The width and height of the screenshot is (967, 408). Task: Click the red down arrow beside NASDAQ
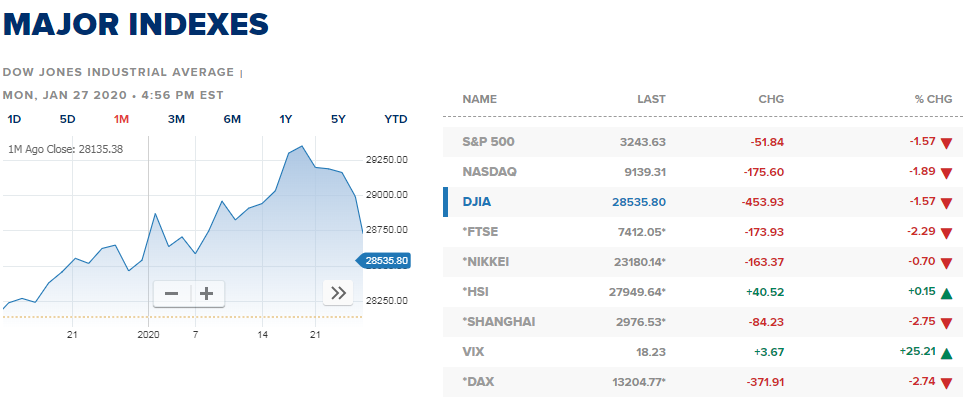coord(947,174)
